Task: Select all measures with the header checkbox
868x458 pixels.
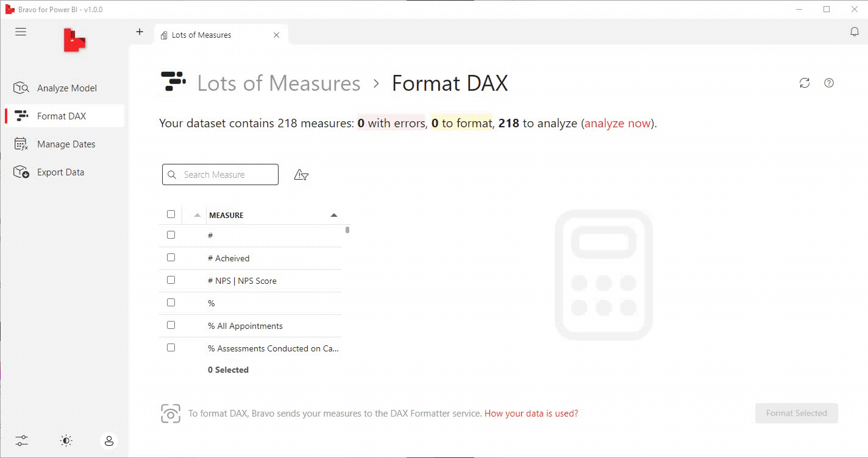Action: tap(171, 214)
